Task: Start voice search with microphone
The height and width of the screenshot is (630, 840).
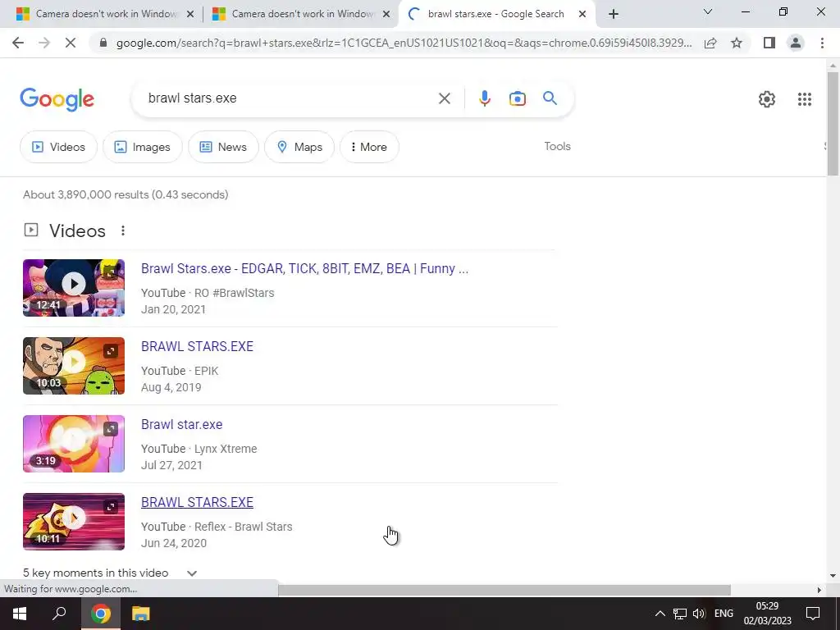Action: coord(484,98)
